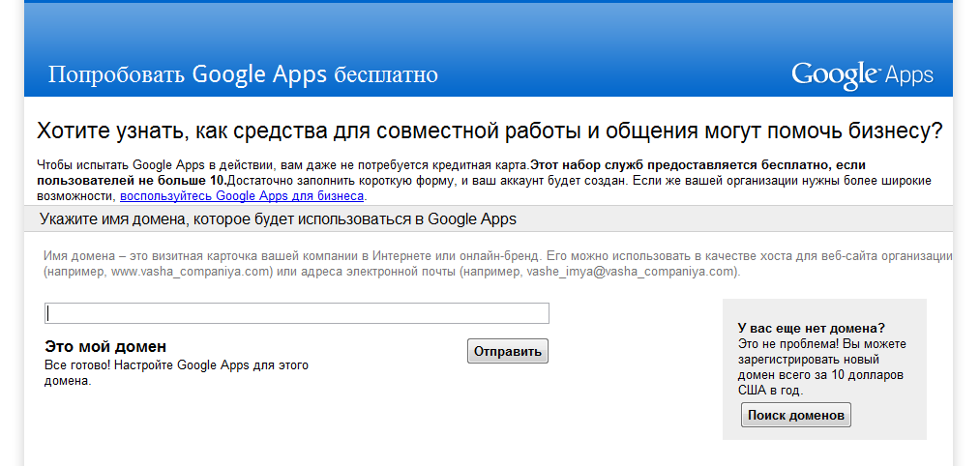
Task: Click the text Все готово! Настройте Google Apps
Action: [176, 373]
